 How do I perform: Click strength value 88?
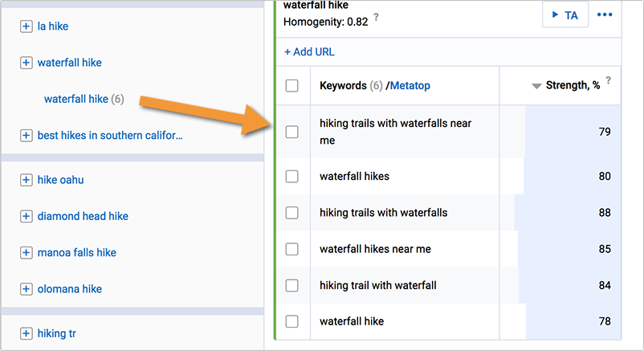click(605, 213)
